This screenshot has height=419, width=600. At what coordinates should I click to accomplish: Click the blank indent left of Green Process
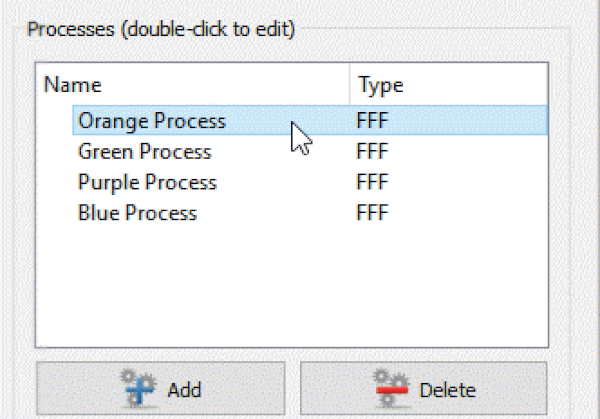coord(55,152)
